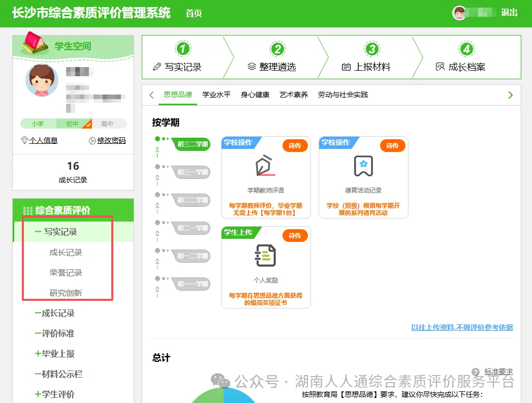The image size is (532, 403).
Task: Open the 艺术素养 tab
Action: tap(294, 95)
